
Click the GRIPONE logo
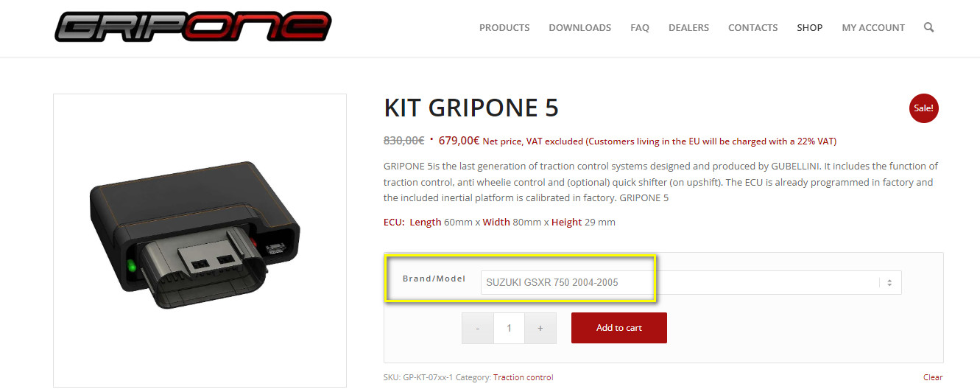pos(193,27)
